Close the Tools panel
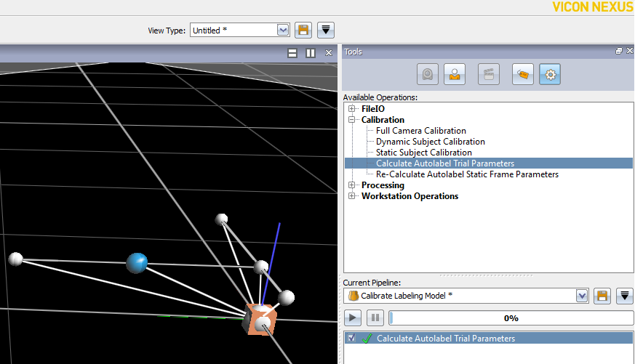Viewport: 635px width, 364px height. (630, 51)
